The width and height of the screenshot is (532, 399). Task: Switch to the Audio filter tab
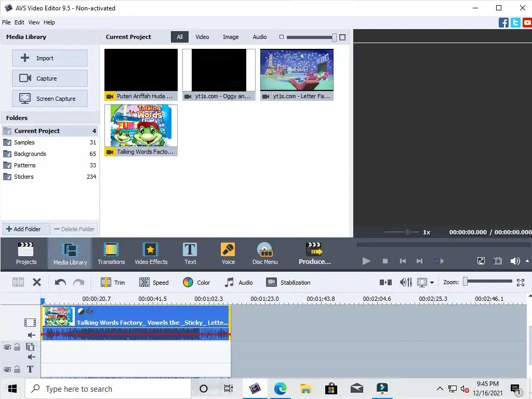tap(260, 37)
